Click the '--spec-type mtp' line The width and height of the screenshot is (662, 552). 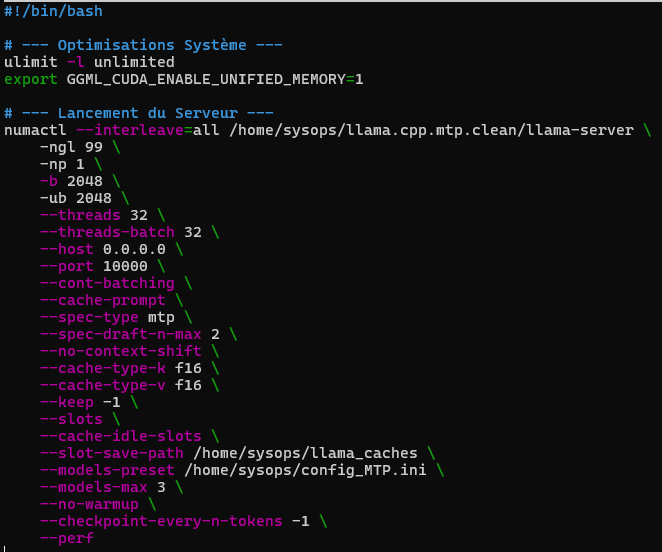(107, 317)
